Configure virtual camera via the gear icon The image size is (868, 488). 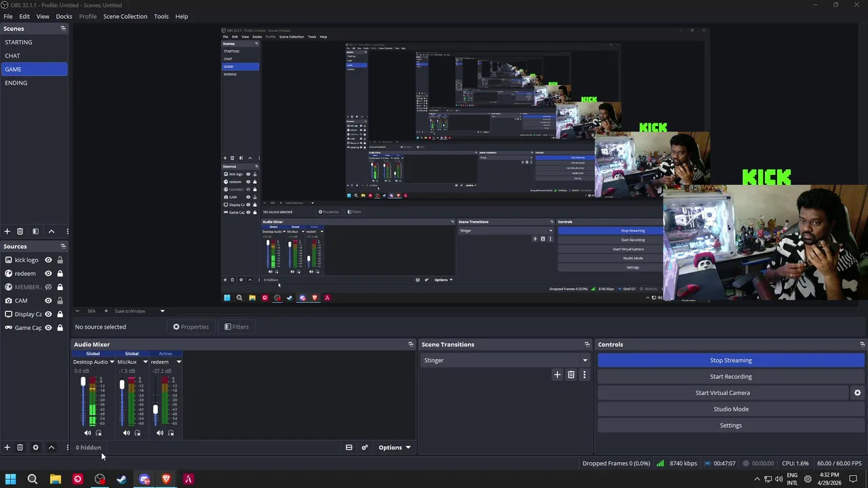[x=857, y=392]
